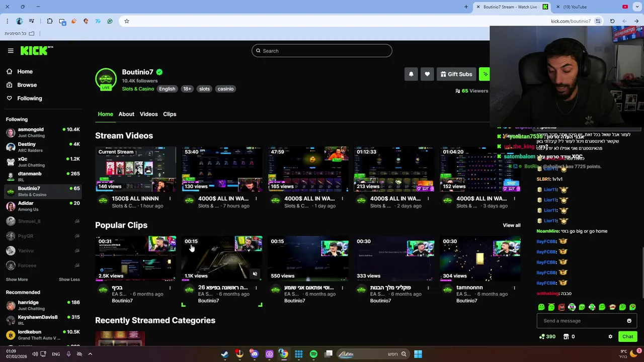The height and width of the screenshot is (362, 644).
Task: Open options menu for the 3 days ago video
Action: click(514, 199)
